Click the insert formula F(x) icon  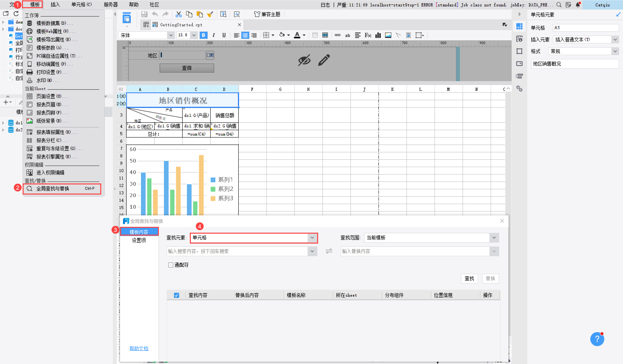coord(368,35)
